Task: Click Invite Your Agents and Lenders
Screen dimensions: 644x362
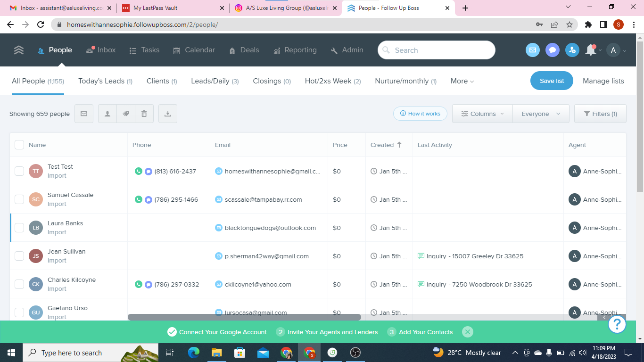Action: tap(327, 332)
